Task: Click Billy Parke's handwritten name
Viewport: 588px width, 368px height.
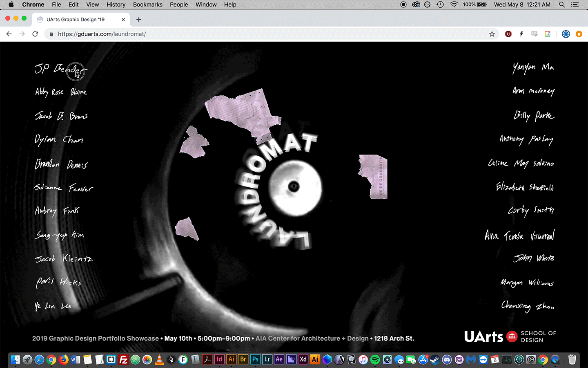Action: tap(534, 116)
